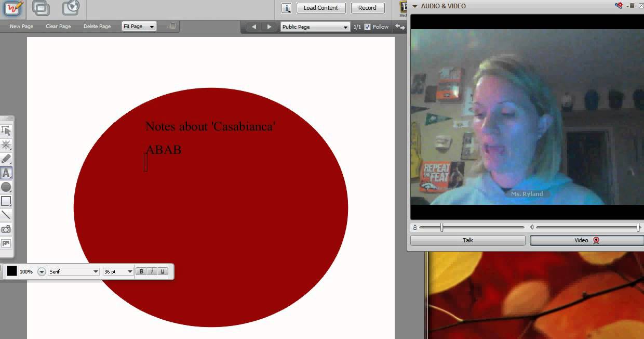The height and width of the screenshot is (339, 644).
Task: Click the 'Notes about Casabianca' text
Action: 210,126
